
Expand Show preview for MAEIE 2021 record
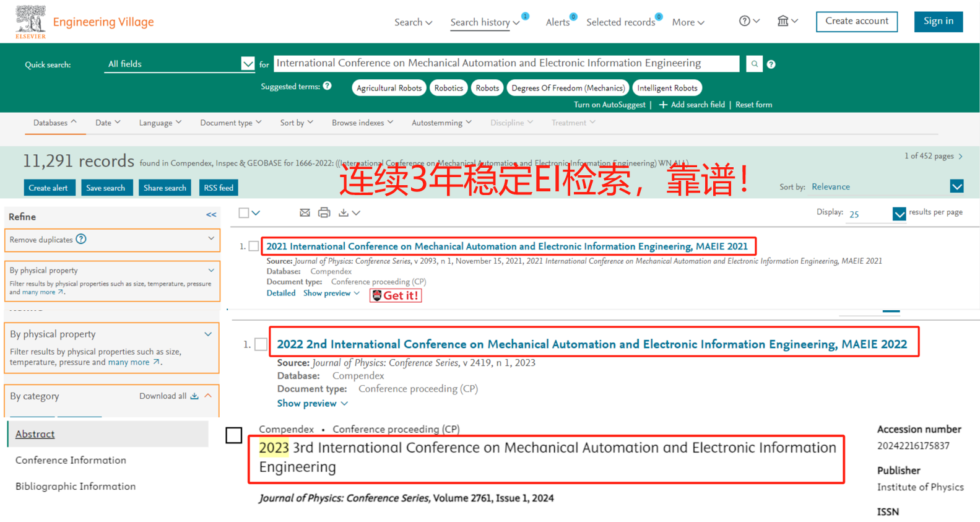[x=331, y=294]
